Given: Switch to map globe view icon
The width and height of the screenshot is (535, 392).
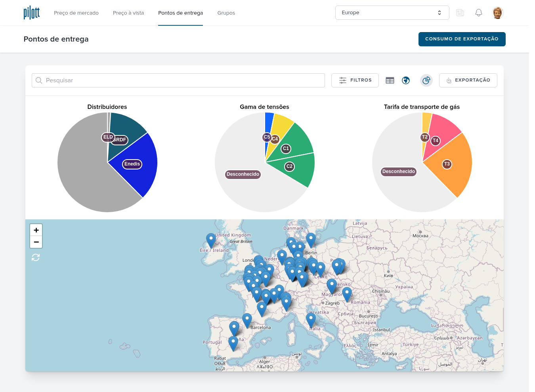Looking at the screenshot, I should coord(406,80).
